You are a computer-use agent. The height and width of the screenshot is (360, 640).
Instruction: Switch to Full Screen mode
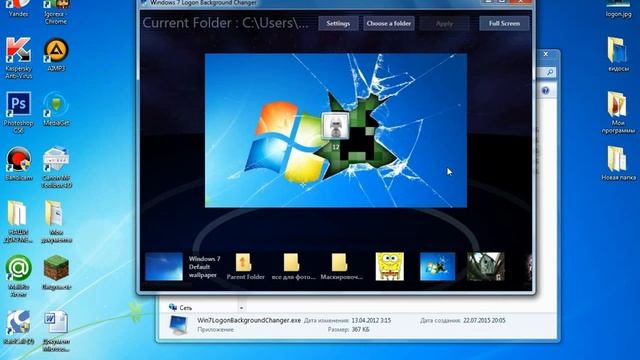[504, 23]
